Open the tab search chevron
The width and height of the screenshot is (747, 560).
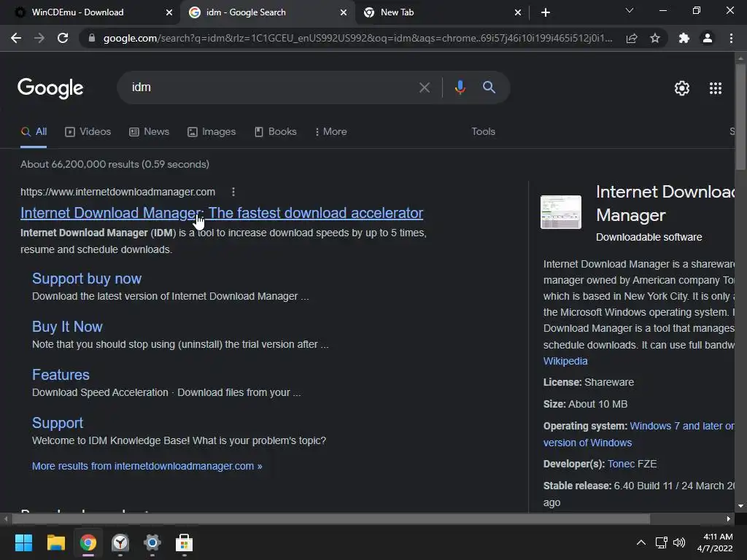pos(630,10)
